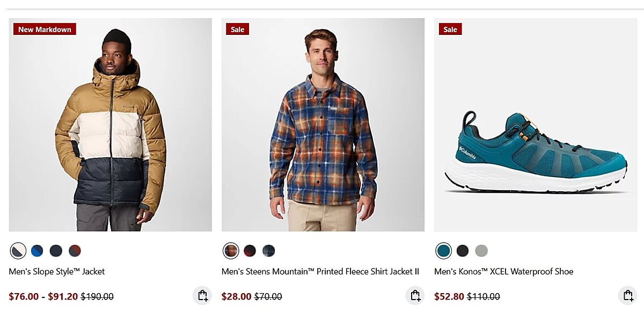Quick add the Slope Style Jacket to bag
This screenshot has height=328, width=644.
[202, 296]
